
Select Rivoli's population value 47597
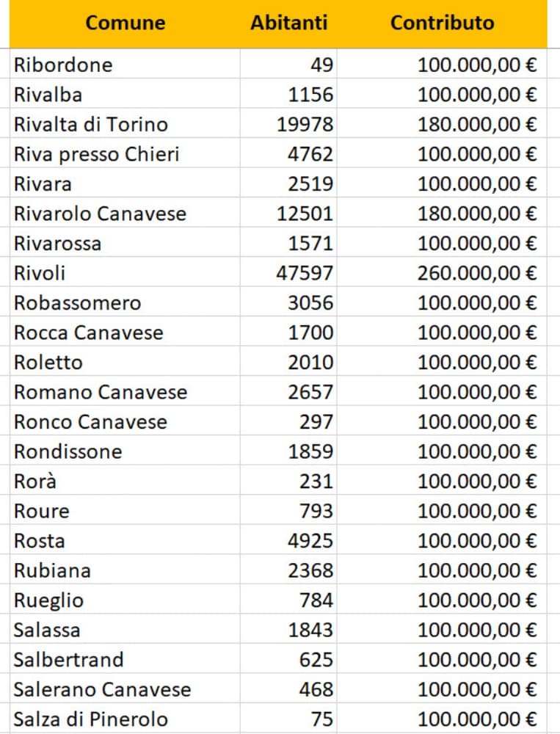[305, 273]
